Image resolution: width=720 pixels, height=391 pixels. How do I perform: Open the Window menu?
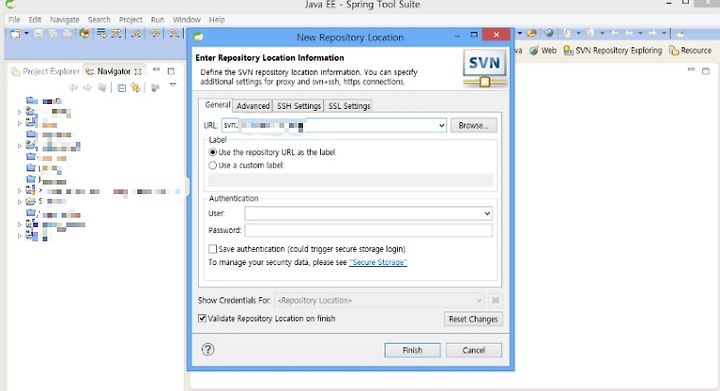point(186,20)
